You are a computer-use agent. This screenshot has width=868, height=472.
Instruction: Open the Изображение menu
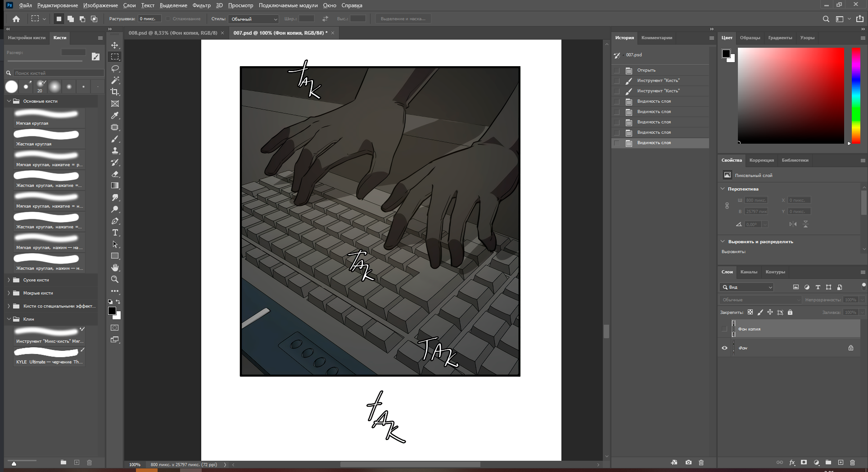[100, 5]
